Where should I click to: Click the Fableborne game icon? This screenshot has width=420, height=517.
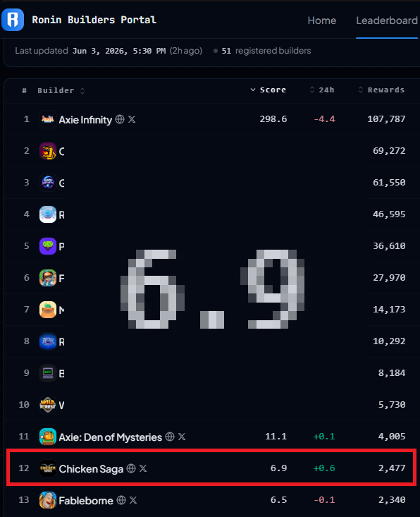pos(48,500)
